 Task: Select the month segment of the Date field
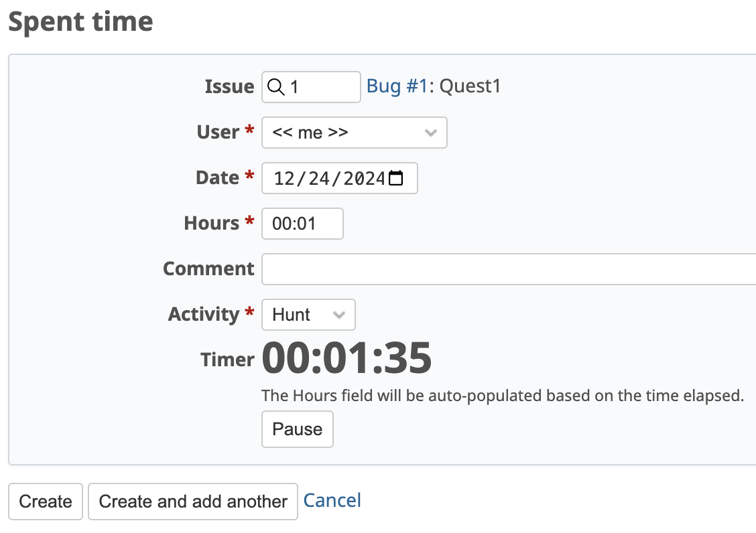(284, 178)
